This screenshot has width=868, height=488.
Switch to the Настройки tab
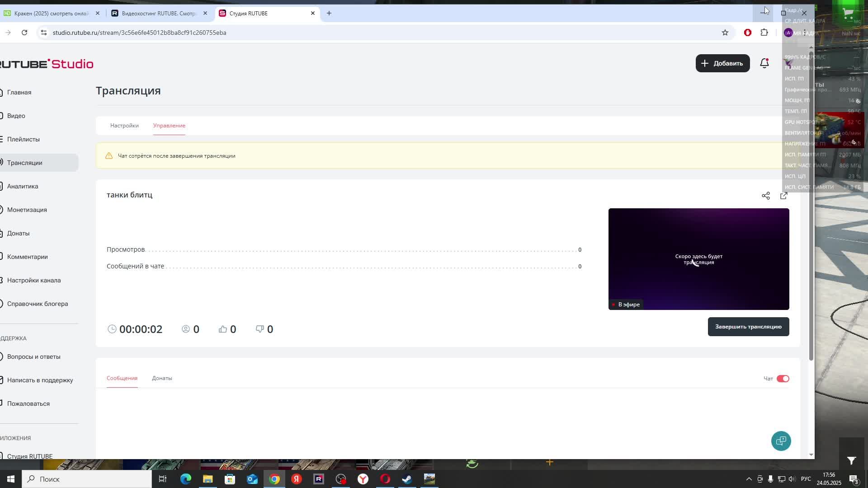pyautogui.click(x=124, y=126)
